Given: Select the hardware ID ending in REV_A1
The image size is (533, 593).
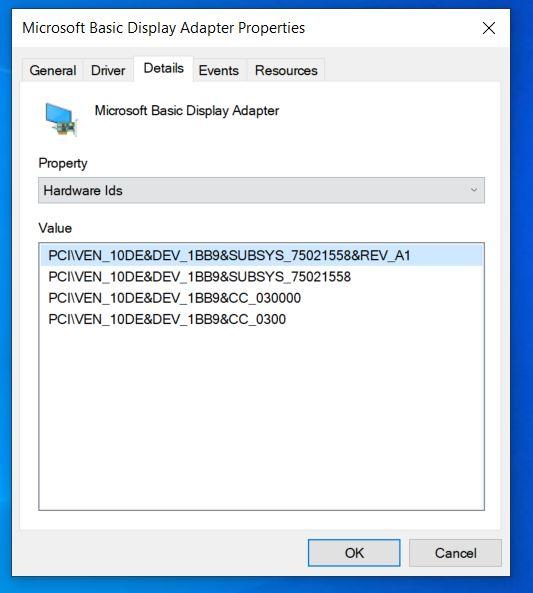Looking at the screenshot, I should pos(261,256).
